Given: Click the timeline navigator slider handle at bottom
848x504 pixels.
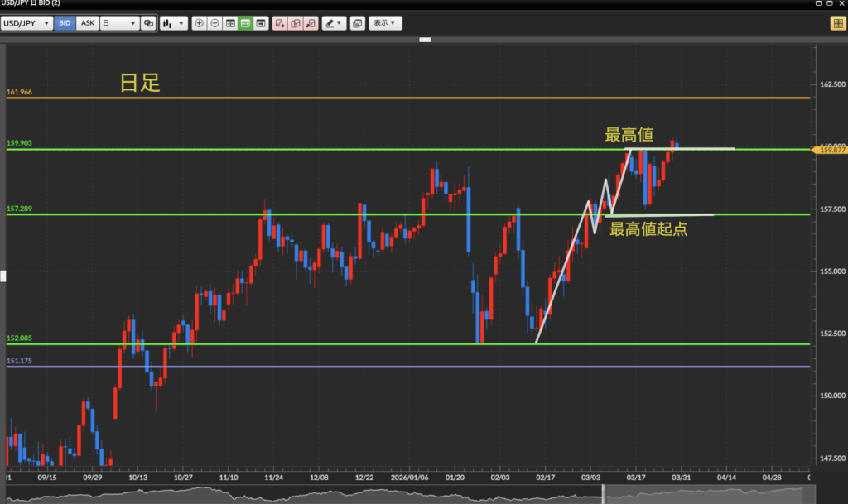Looking at the screenshot, I should 604,494.
